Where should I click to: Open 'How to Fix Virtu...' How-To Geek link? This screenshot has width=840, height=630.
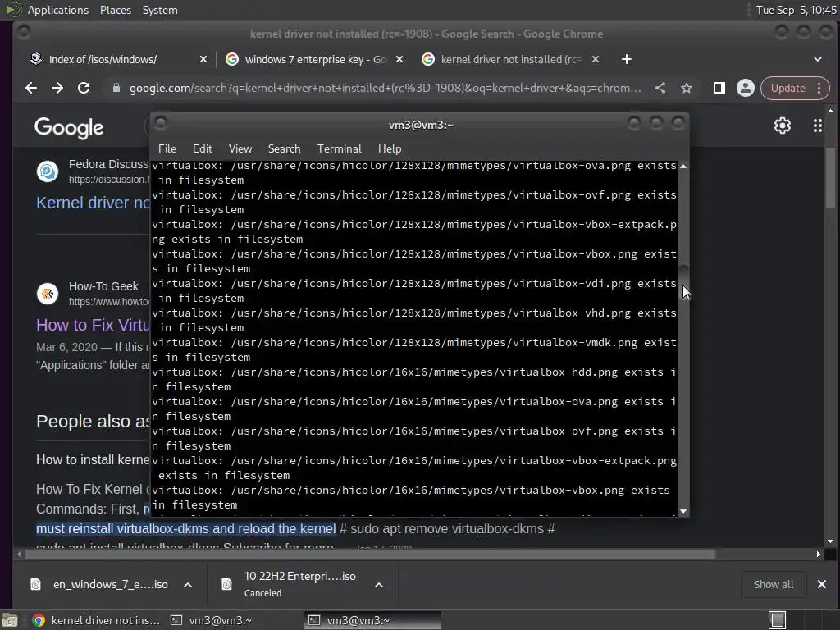94,325
